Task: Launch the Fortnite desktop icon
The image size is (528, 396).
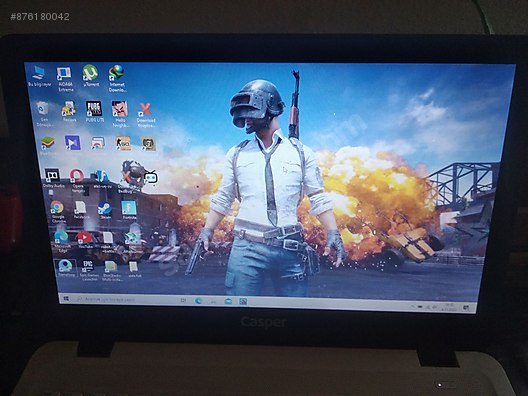Action: (129, 210)
